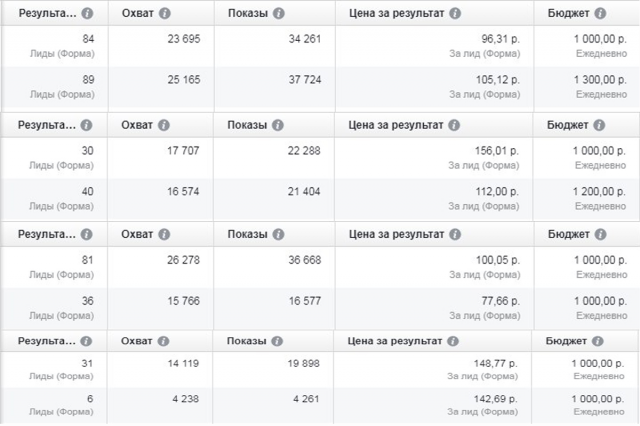Select row with 4 238 reach
Image resolution: width=640 pixels, height=426 pixels.
click(320, 406)
